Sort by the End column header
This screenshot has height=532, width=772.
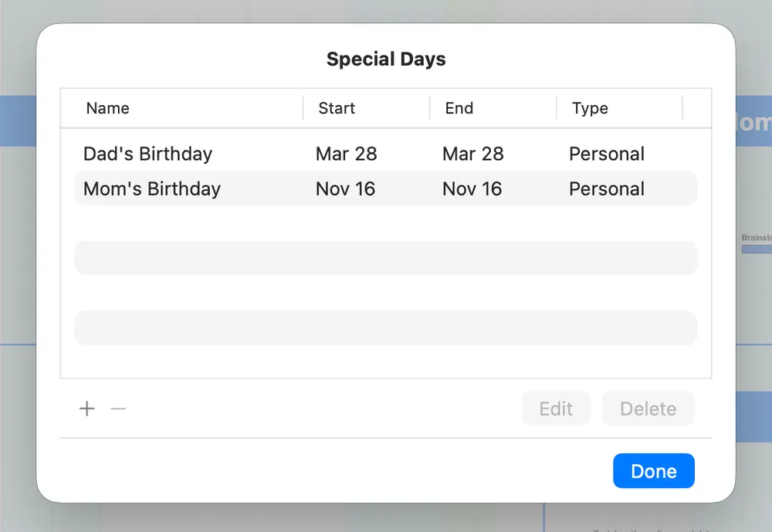point(459,108)
